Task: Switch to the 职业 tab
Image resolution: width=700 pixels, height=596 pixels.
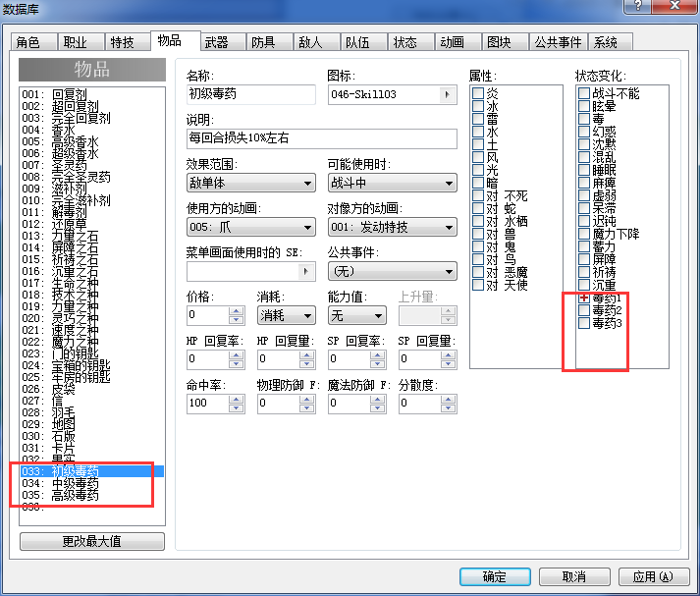Action: 81,42
